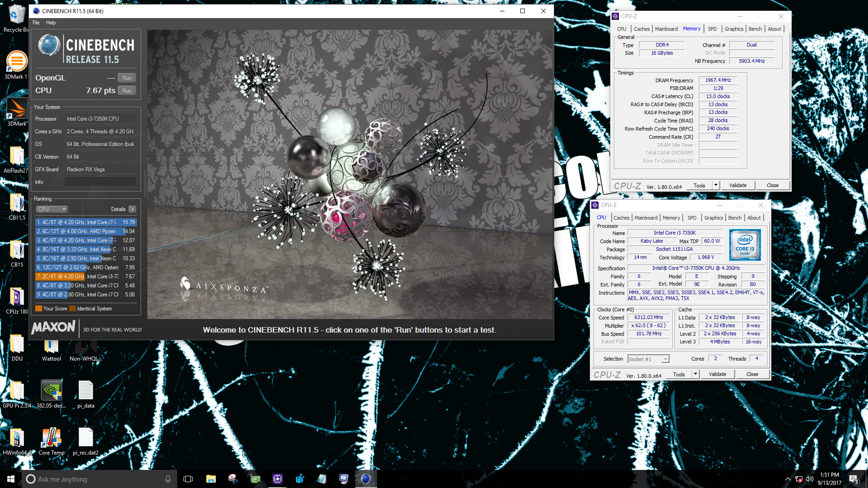Click the Identical System legend swatch
Image resolution: width=868 pixels, height=488 pixels.
point(72,309)
